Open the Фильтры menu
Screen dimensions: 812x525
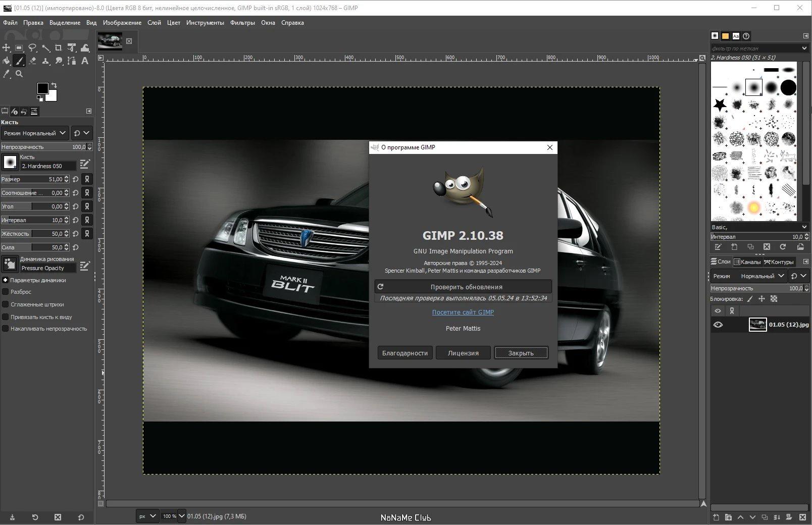point(242,23)
